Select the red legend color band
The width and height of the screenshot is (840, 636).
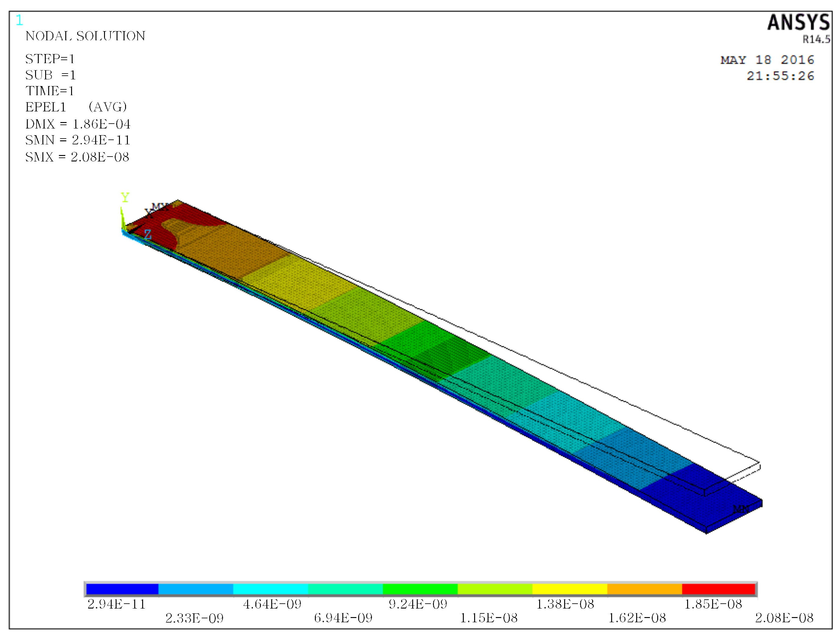pyautogui.click(x=718, y=589)
